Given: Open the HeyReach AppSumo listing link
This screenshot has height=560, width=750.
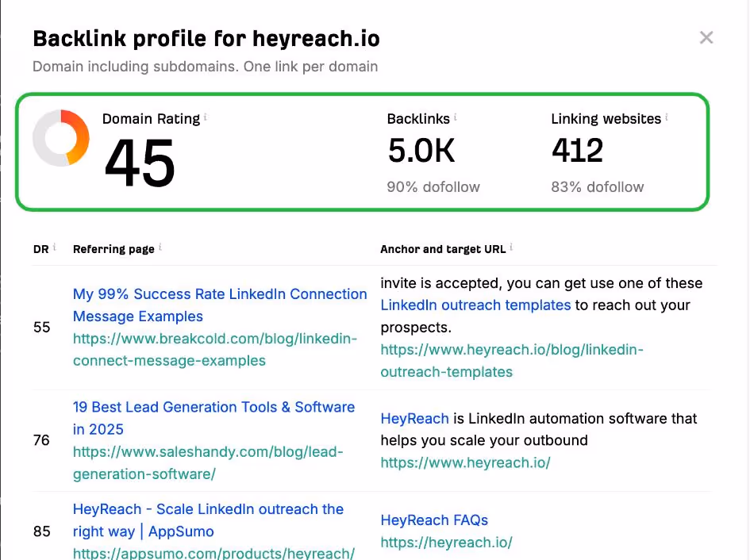Looking at the screenshot, I should click(x=208, y=520).
